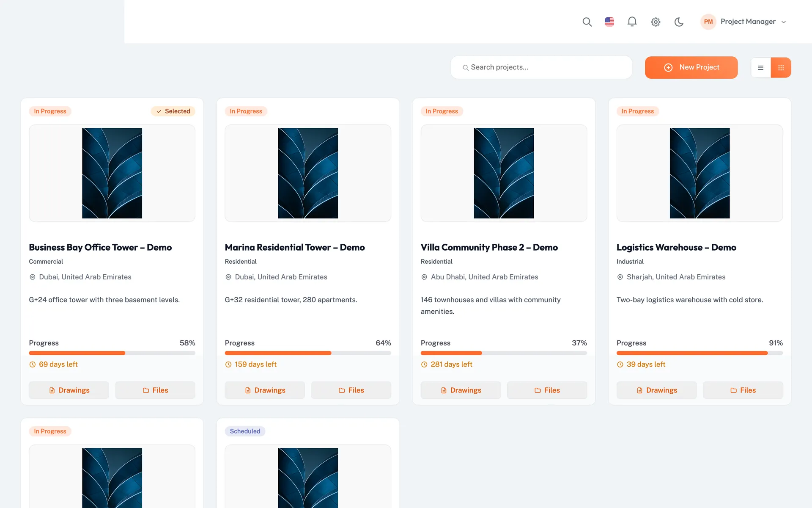Switch to grid view
This screenshot has height=508, width=812.
[781, 68]
